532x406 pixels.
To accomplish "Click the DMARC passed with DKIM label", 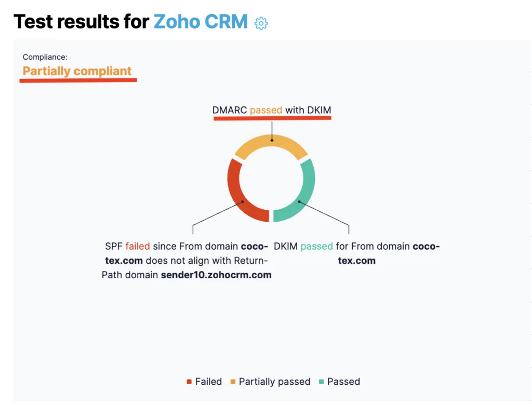I will (271, 110).
